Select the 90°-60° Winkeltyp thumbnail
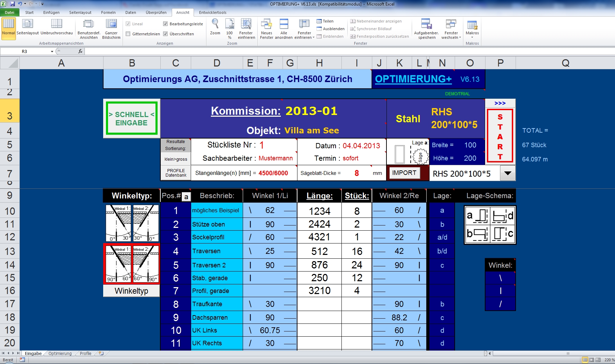The image size is (615, 364). click(x=132, y=264)
